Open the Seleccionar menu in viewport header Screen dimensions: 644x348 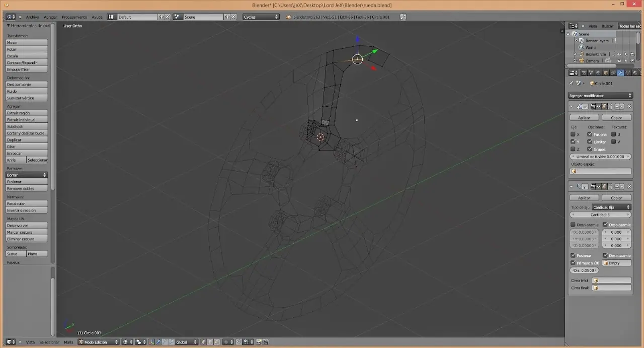pos(49,342)
